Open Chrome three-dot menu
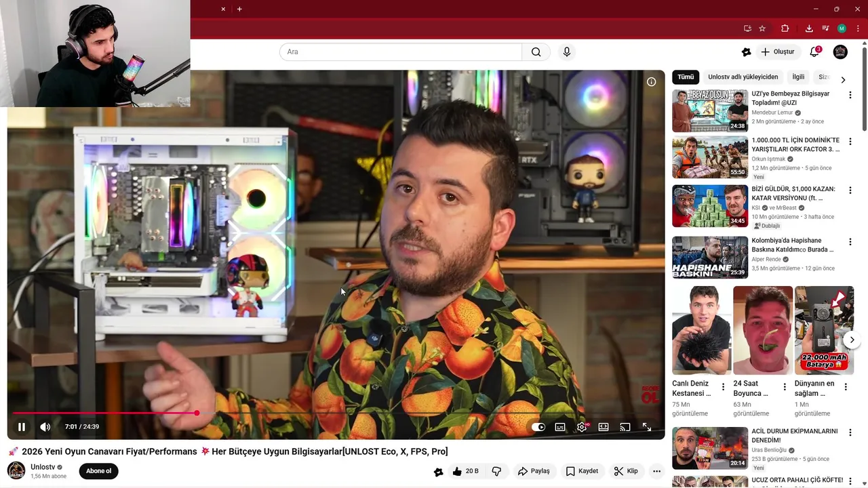The height and width of the screenshot is (488, 868). tap(858, 28)
